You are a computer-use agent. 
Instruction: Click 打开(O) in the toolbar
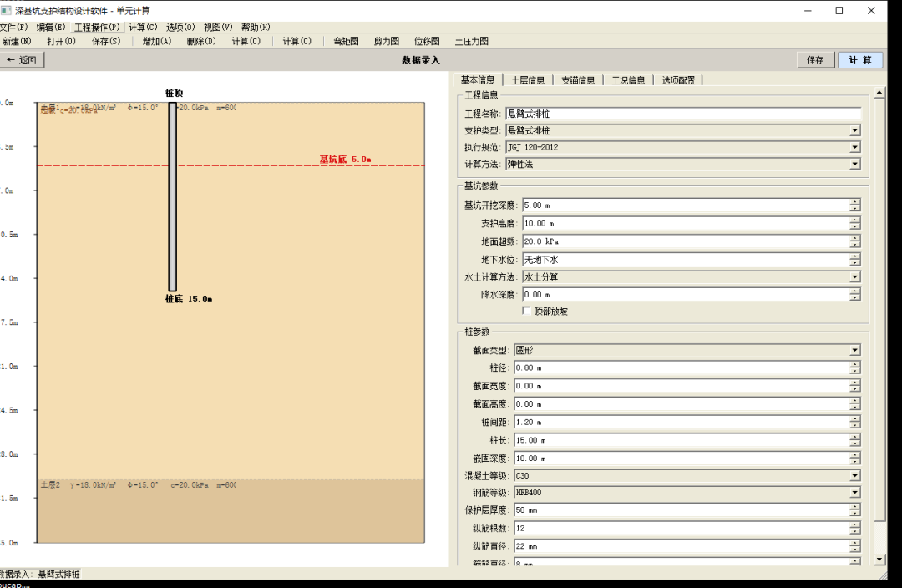tap(62, 42)
